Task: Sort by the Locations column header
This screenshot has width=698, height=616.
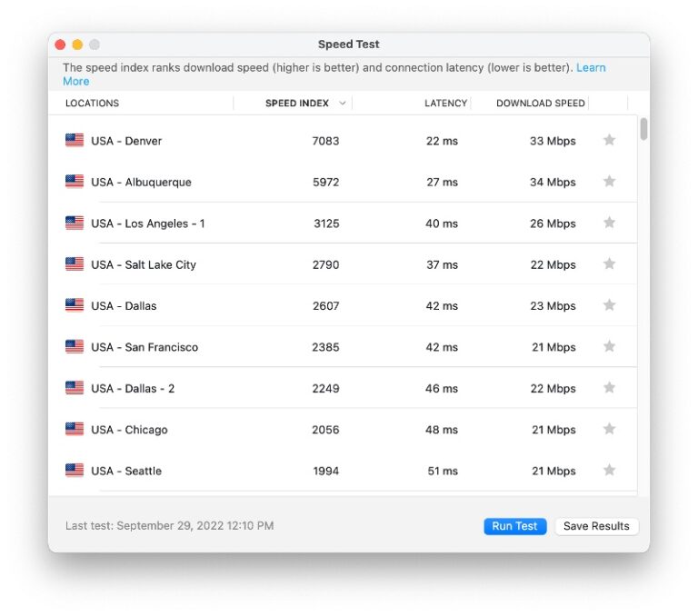Action: (93, 104)
